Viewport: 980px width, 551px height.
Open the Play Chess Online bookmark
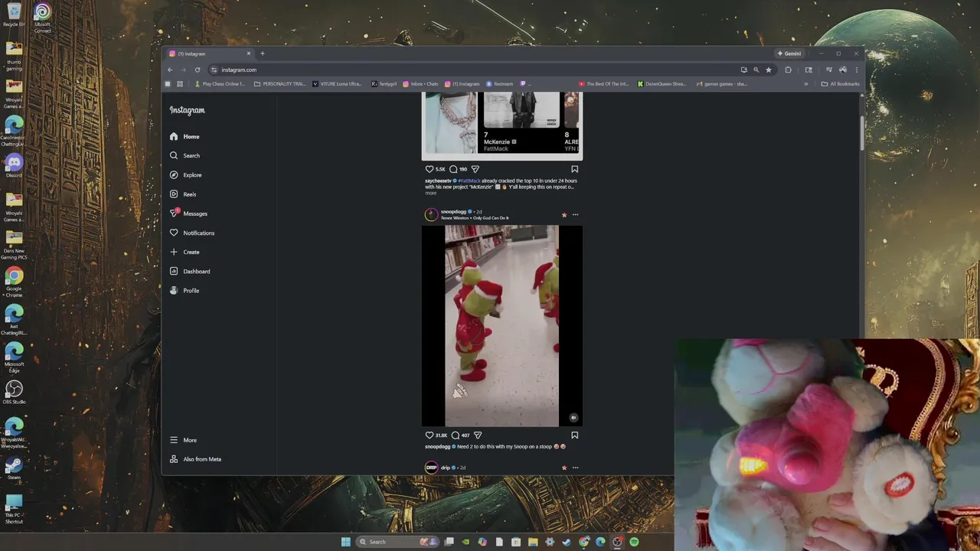tap(220, 84)
